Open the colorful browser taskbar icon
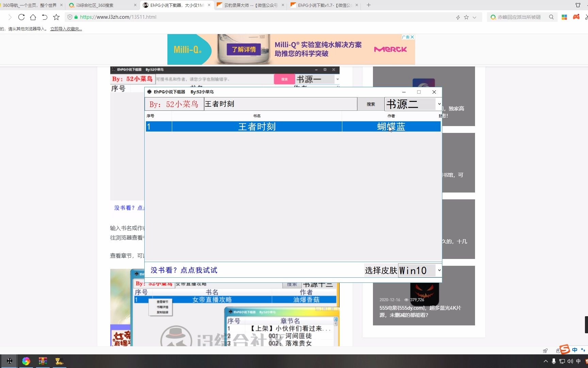Screen dimensions: 588x368 click(26, 361)
